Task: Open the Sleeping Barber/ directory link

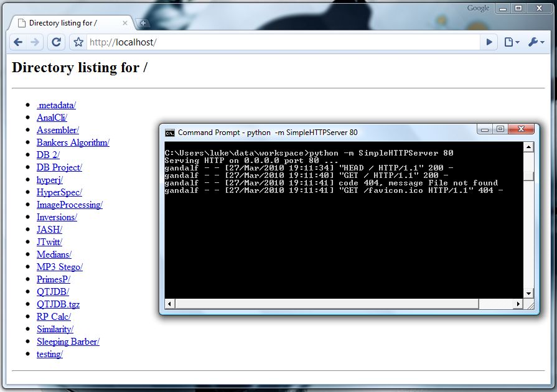Action: pos(68,342)
